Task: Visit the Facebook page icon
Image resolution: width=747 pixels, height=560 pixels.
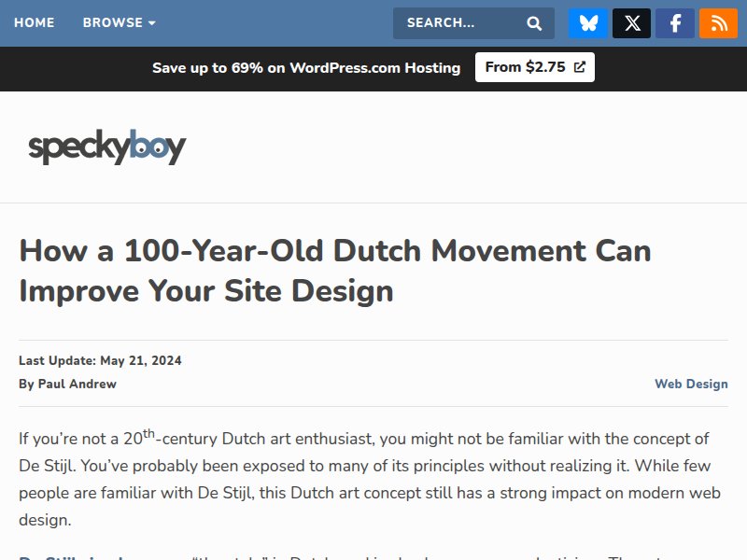Action: 675,23
